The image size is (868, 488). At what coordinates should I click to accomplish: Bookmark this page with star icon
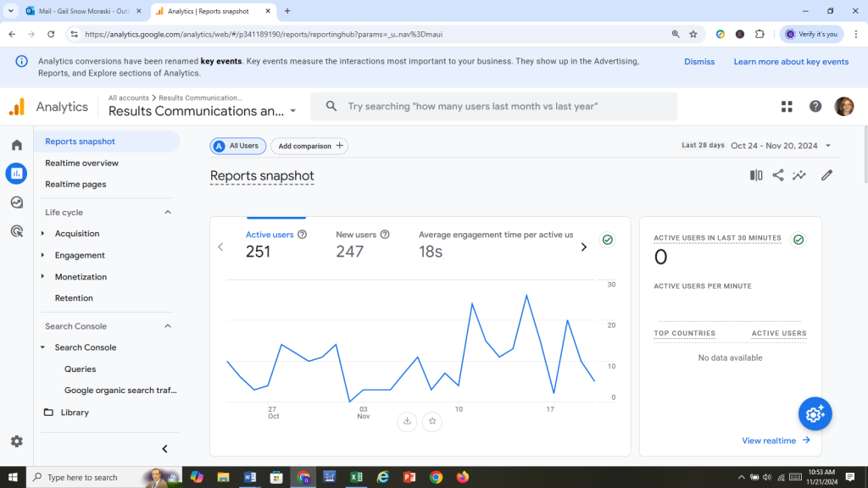(x=693, y=34)
